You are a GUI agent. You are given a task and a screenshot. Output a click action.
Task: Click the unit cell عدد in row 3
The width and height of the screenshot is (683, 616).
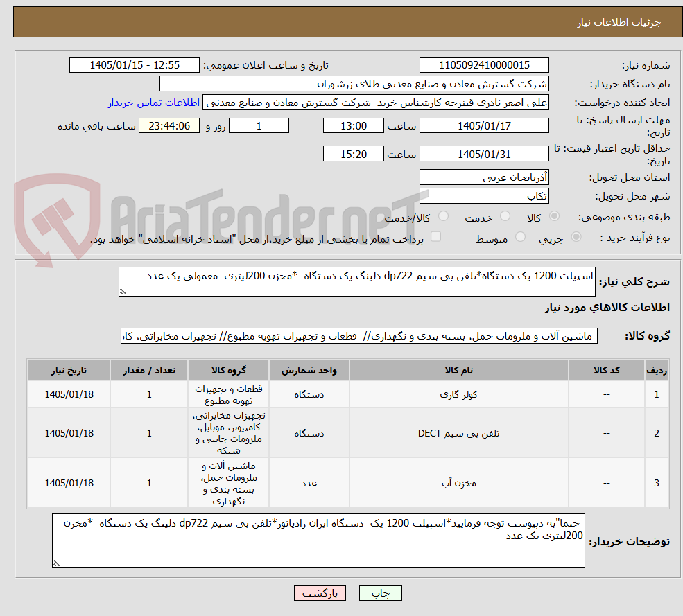click(309, 483)
